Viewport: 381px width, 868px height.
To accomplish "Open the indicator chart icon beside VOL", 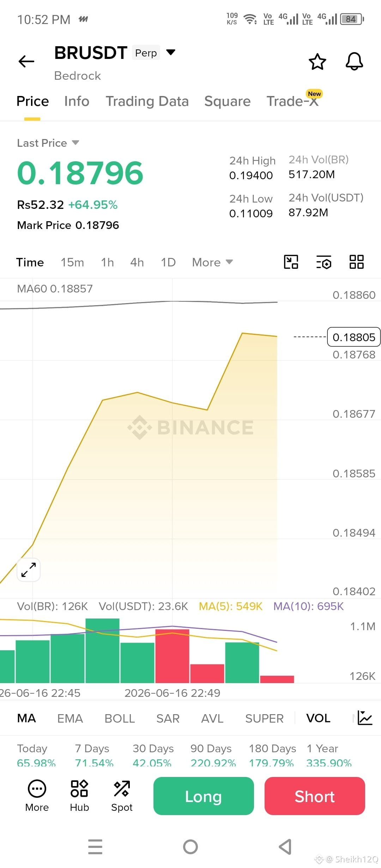I will (364, 718).
